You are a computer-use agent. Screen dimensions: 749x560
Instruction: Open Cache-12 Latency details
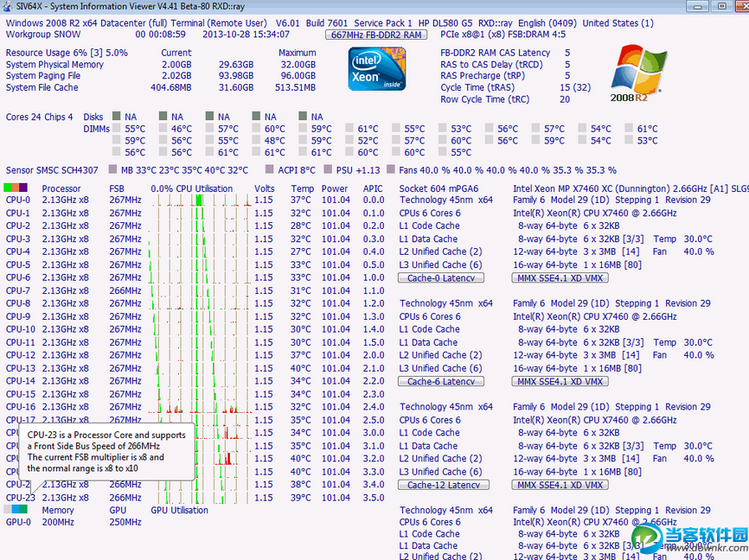coord(443,486)
